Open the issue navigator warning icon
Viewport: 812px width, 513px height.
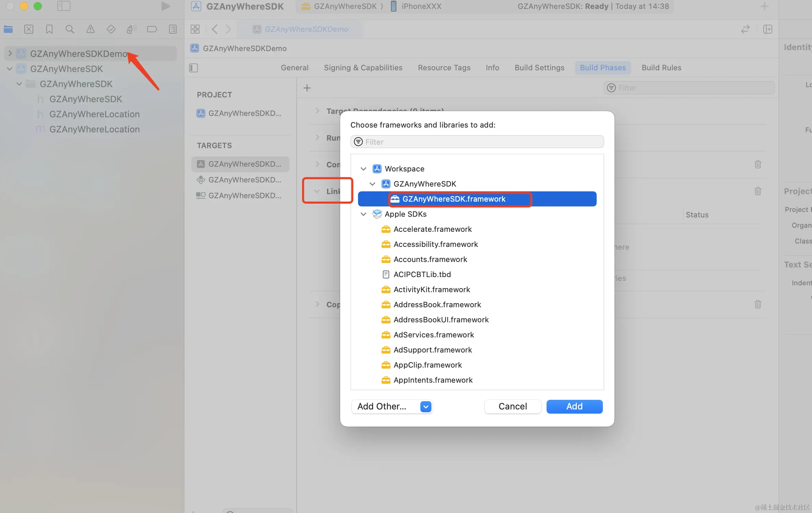click(x=90, y=29)
